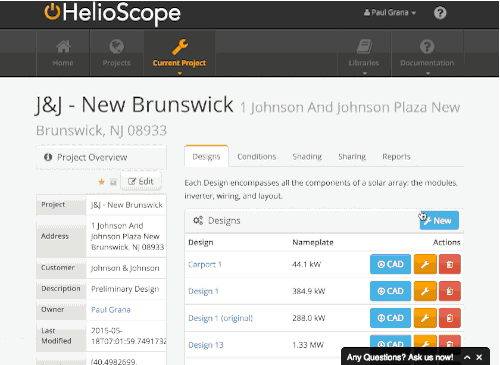Switch to the Conditions tab
This screenshot has width=500, height=365.
pyautogui.click(x=257, y=156)
